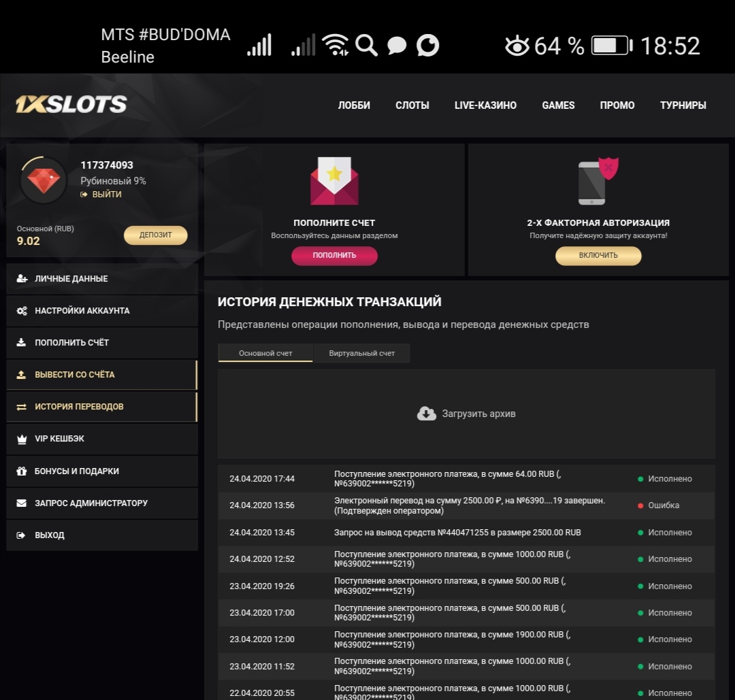The width and height of the screenshot is (735, 700).
Task: Click the personal data user icon
Action: 22,278
